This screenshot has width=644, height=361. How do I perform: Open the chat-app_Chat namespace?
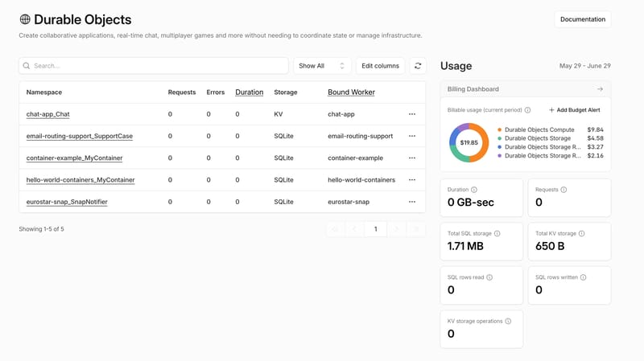coord(48,114)
